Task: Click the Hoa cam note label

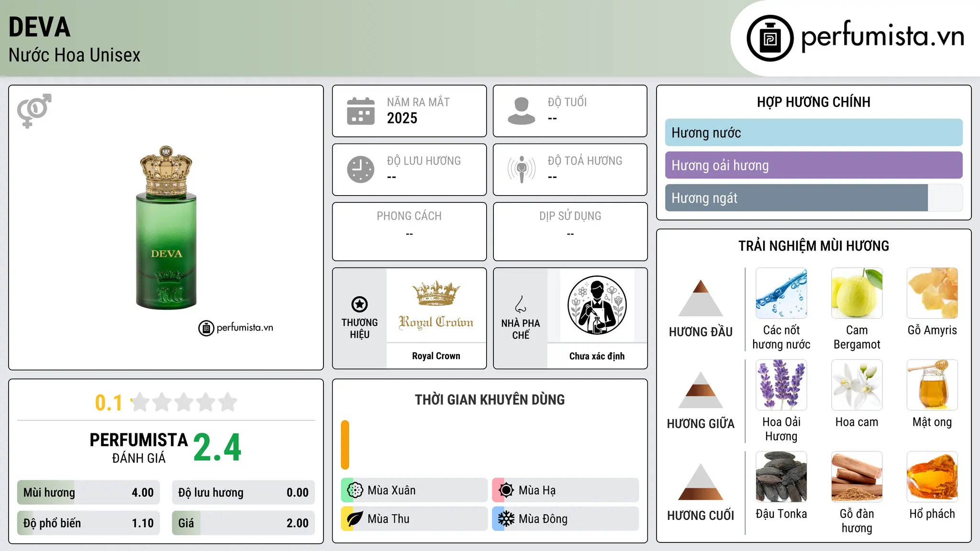Action: click(x=857, y=422)
